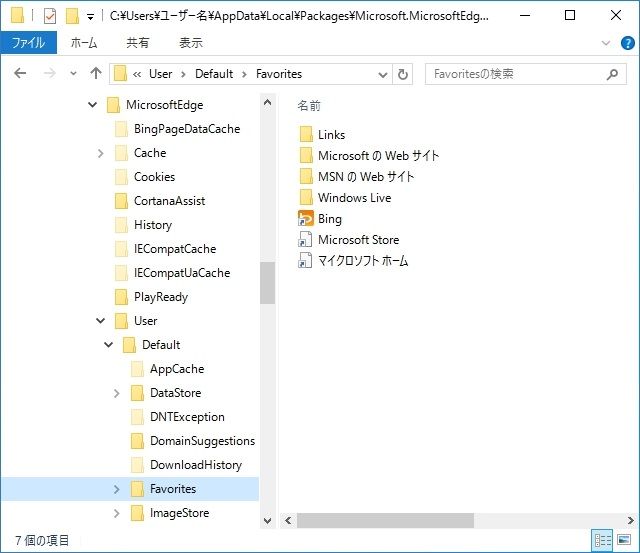Image resolution: width=640 pixels, height=553 pixels.
Task: Select PlayReady folder in the tree
Action: tap(161, 297)
